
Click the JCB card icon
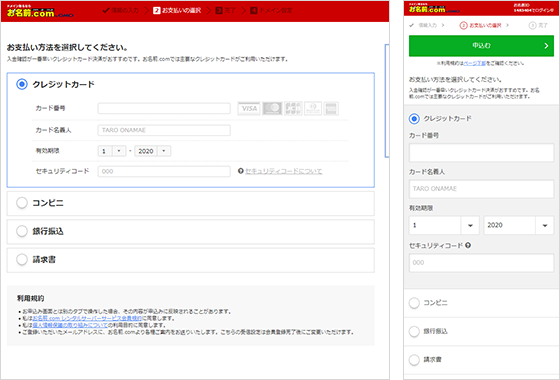point(293,108)
